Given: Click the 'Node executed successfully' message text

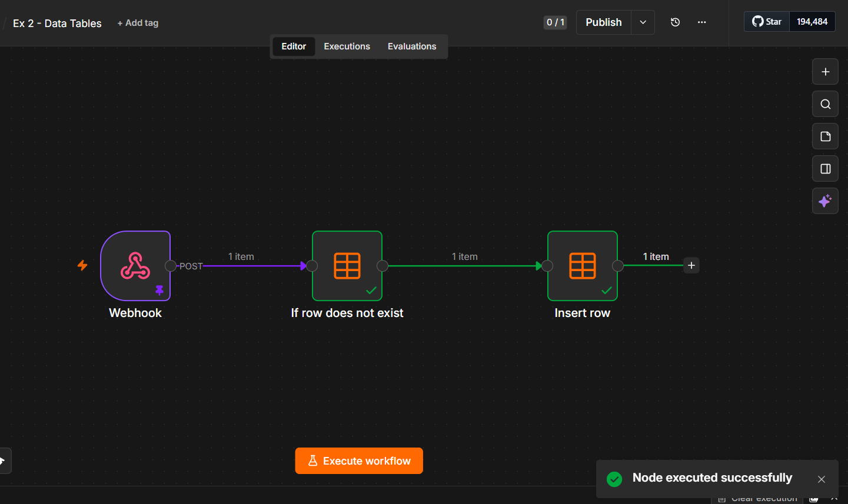Looking at the screenshot, I should [712, 478].
